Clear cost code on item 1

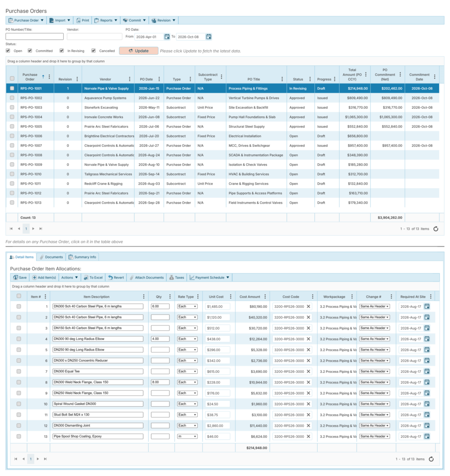click(308, 307)
